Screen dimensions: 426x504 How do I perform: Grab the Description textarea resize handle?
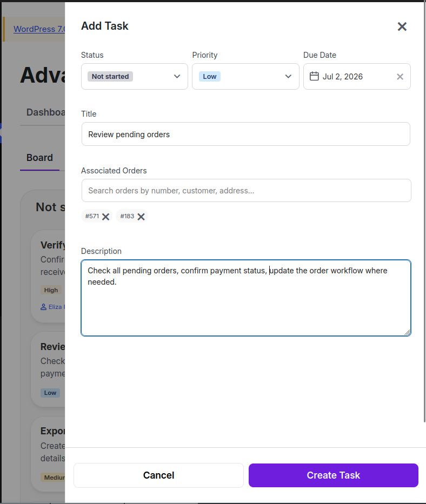coord(407,333)
